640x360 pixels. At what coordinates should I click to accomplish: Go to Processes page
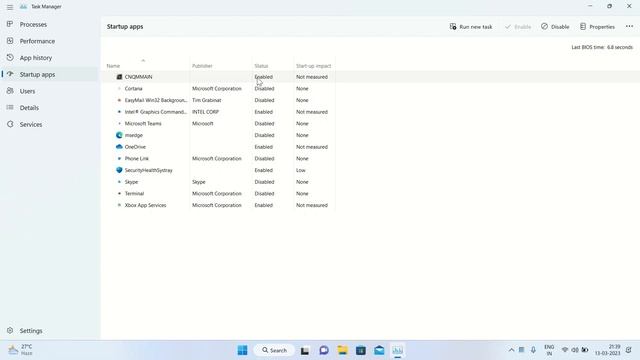(33, 24)
